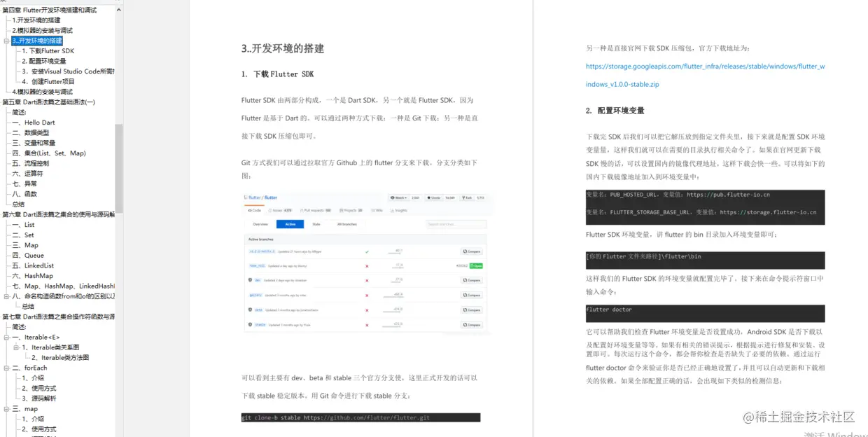
Task: Open the Watch dropdown arrow
Action: coord(405,197)
